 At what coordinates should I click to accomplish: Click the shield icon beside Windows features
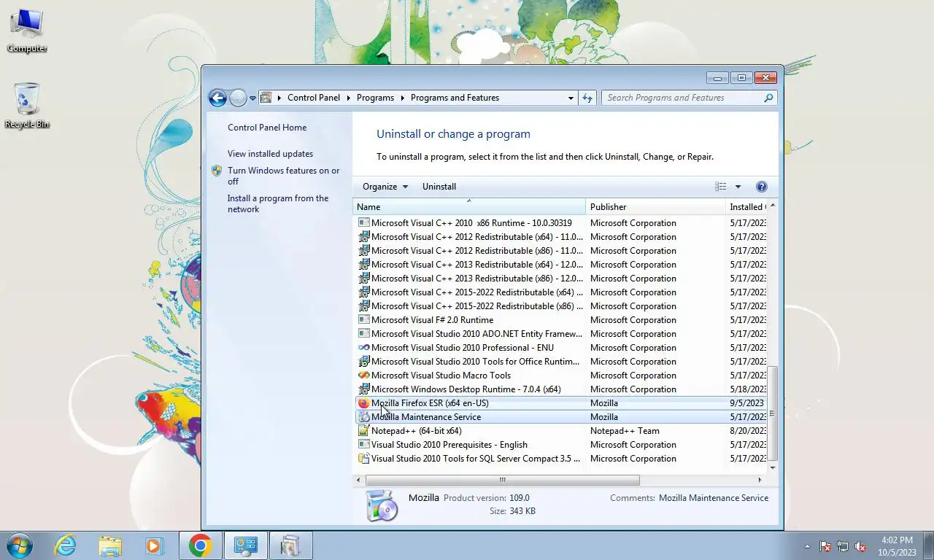(217, 171)
